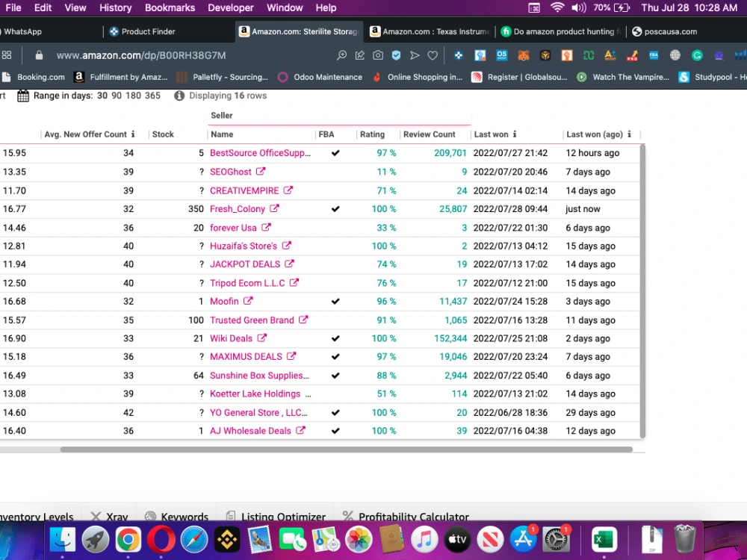
Task: Open Huzaifa's Store's seller link
Action: [244, 246]
